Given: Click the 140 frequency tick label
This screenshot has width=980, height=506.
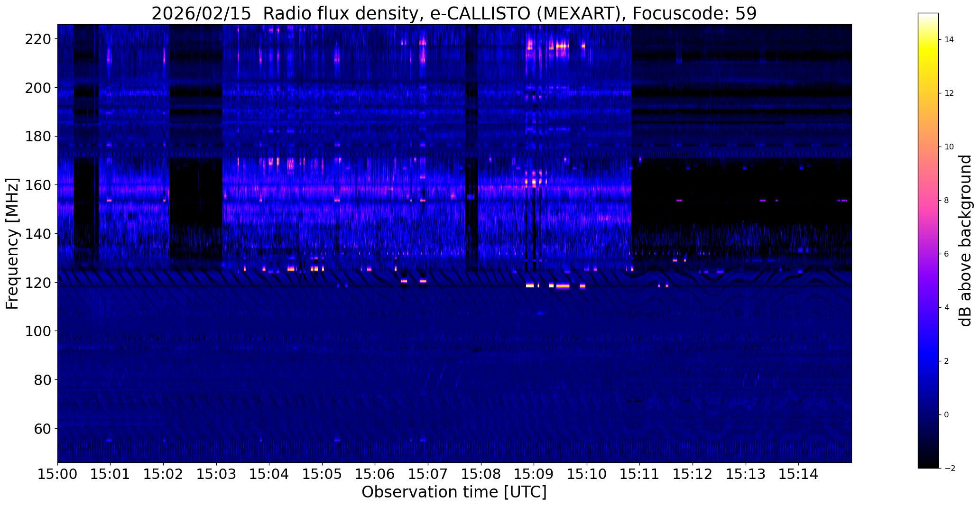Looking at the screenshot, I should click(37, 234).
